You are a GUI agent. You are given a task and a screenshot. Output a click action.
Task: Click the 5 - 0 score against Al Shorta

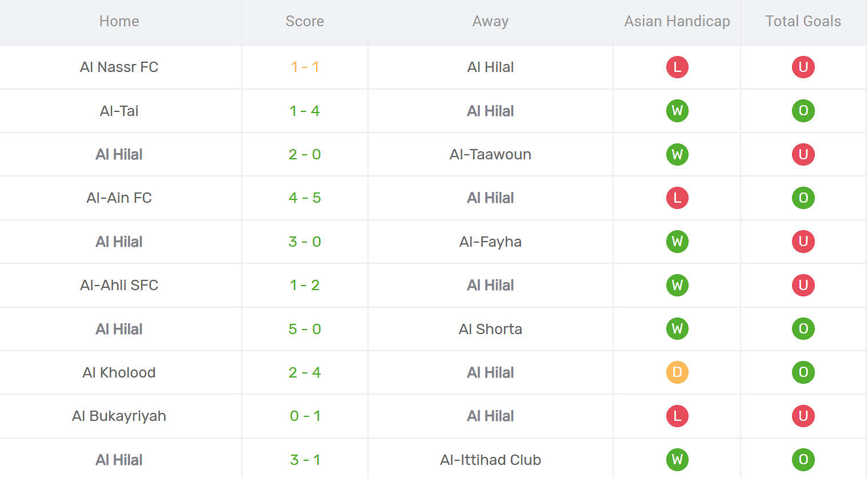point(305,329)
